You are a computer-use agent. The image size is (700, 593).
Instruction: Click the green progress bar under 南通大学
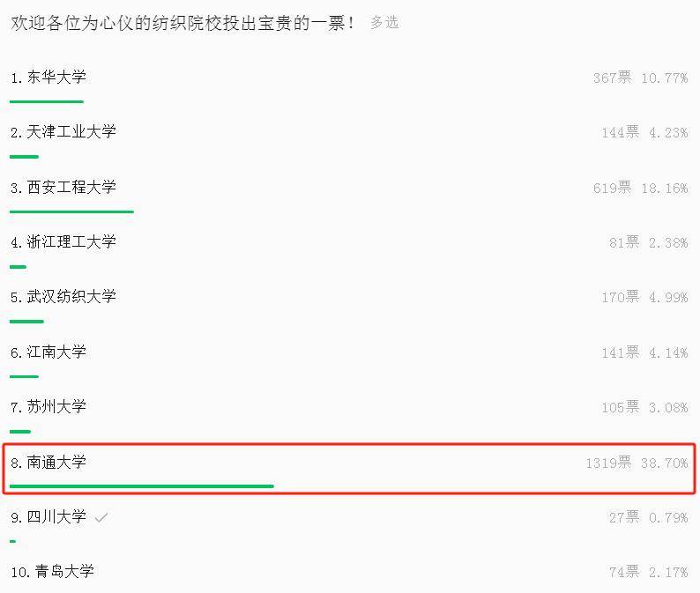coord(141,486)
